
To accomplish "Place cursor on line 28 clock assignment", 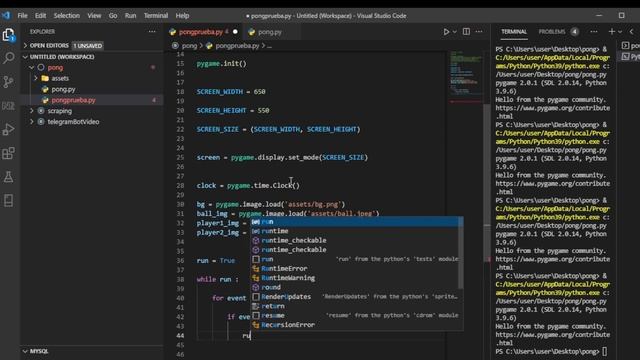I will point(248,186).
